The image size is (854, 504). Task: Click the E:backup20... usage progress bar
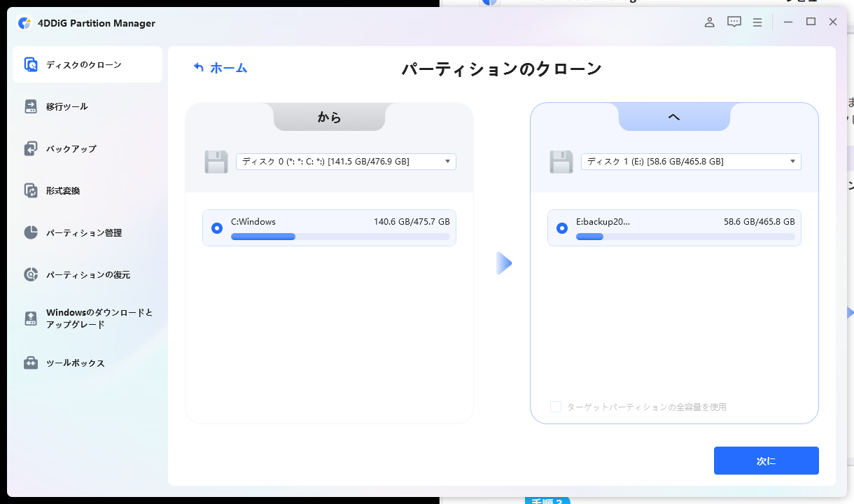685,237
